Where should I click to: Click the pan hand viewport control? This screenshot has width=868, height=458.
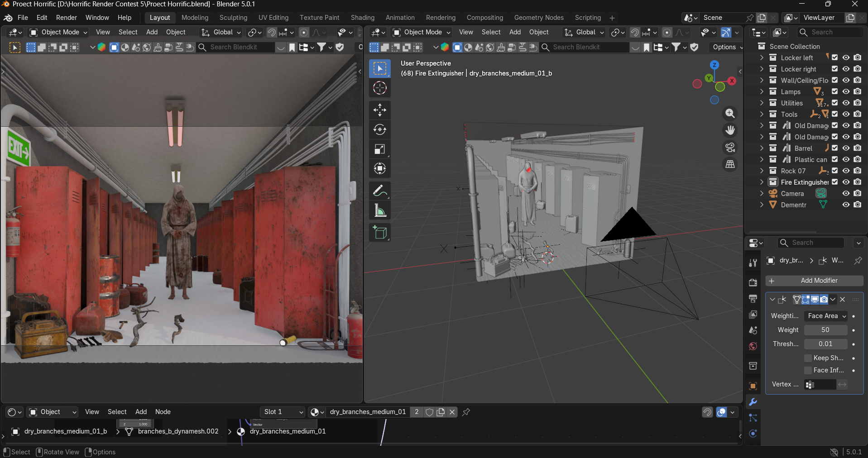(730, 130)
